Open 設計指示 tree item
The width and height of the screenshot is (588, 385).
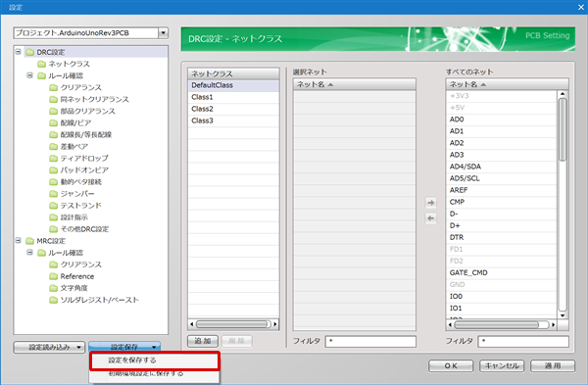point(73,217)
